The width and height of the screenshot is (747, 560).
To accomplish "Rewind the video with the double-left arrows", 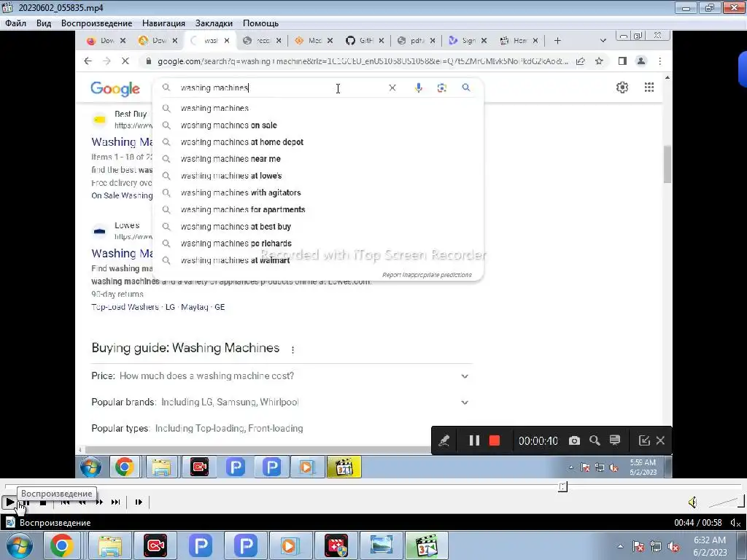I will [82, 502].
